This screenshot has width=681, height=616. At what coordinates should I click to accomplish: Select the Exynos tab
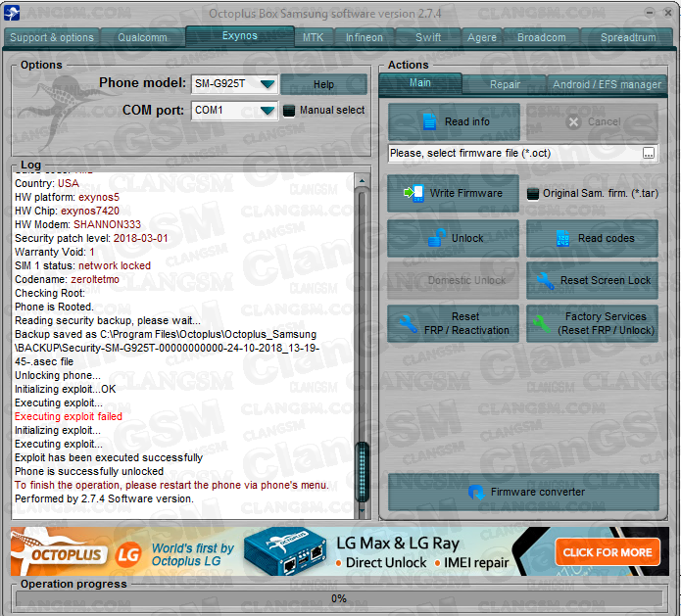pyautogui.click(x=240, y=35)
